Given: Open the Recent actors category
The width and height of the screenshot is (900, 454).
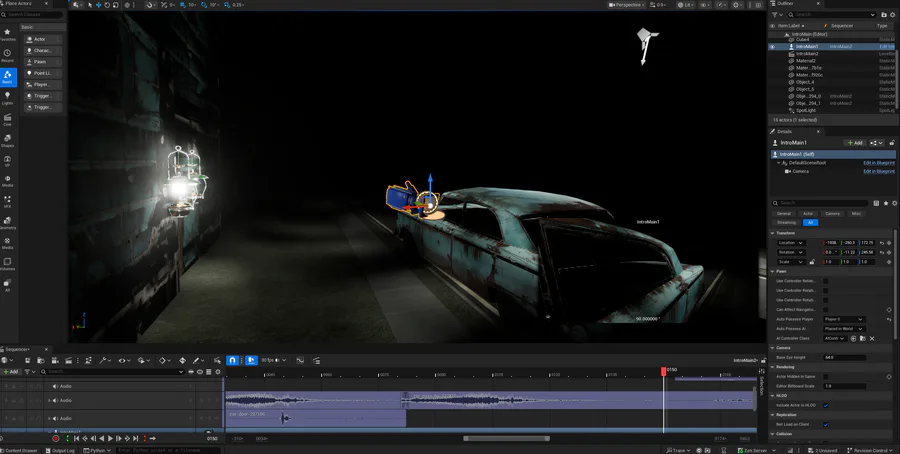Looking at the screenshot, I should coord(8,55).
